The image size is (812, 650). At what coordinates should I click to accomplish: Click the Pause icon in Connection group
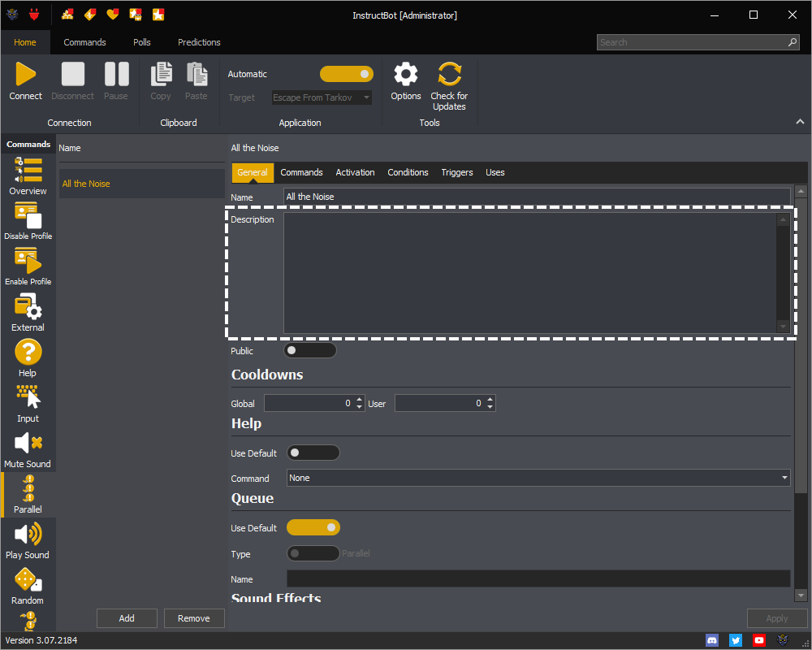pyautogui.click(x=116, y=74)
